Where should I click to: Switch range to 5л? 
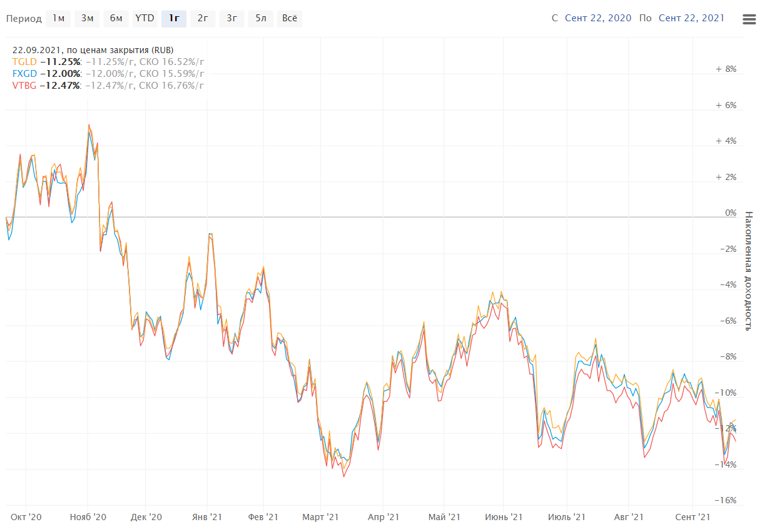[x=260, y=19]
